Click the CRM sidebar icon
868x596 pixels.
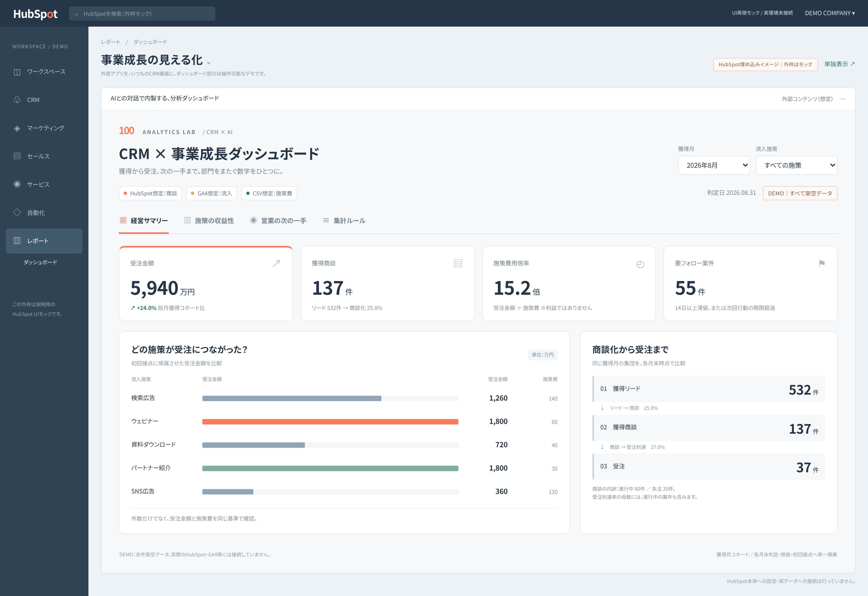tap(17, 100)
